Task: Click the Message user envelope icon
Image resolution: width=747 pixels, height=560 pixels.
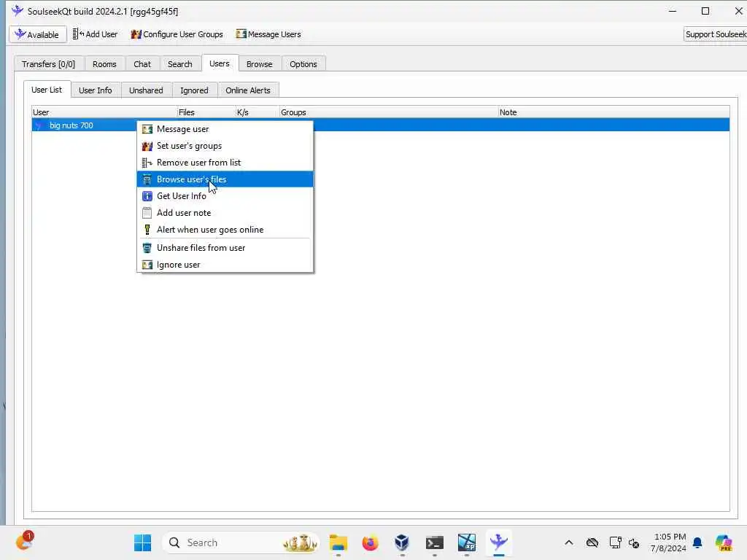Action: coord(147,129)
